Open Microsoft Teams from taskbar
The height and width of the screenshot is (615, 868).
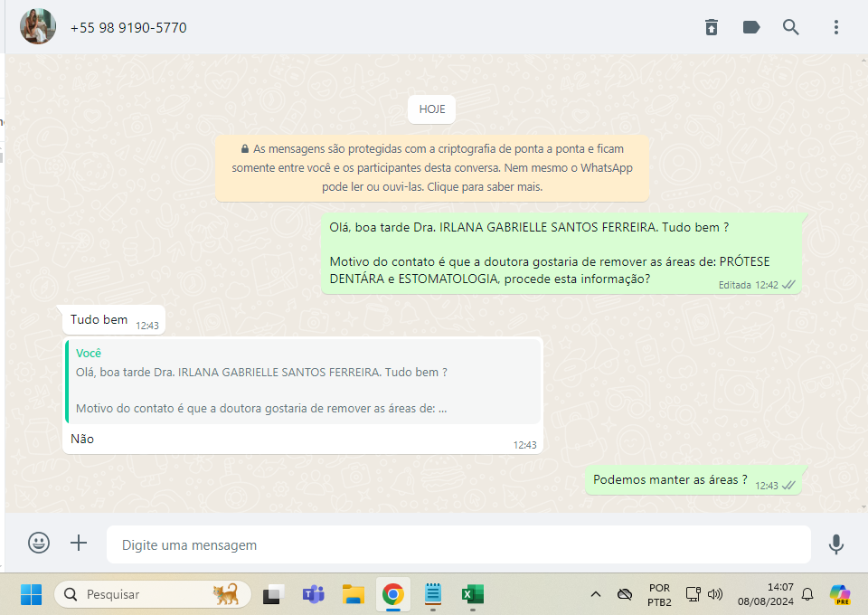click(313, 594)
